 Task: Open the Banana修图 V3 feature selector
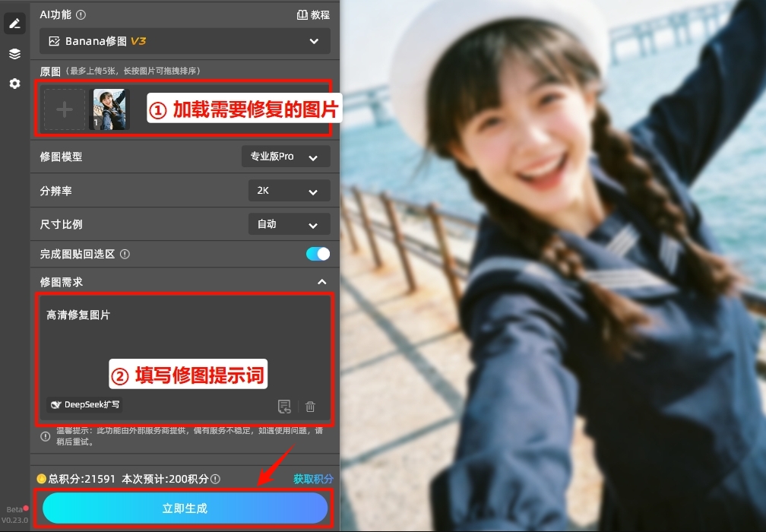pos(185,42)
